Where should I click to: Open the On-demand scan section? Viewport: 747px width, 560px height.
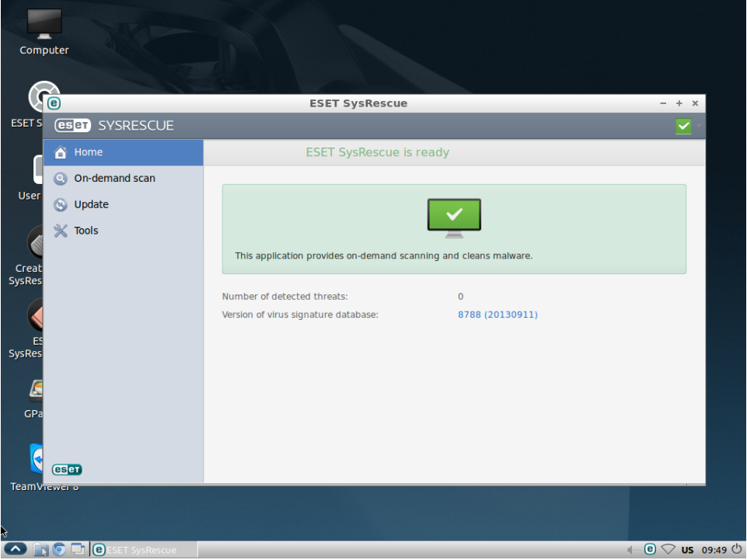tap(114, 179)
